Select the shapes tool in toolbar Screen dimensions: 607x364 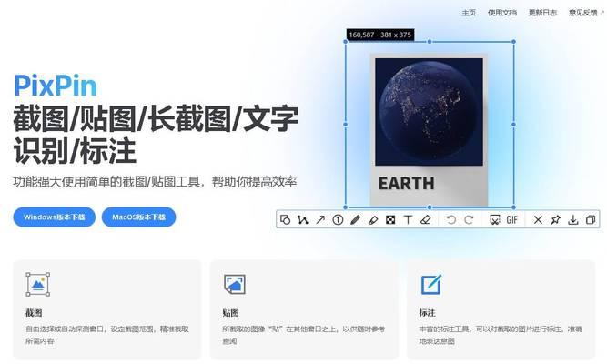pos(286,220)
